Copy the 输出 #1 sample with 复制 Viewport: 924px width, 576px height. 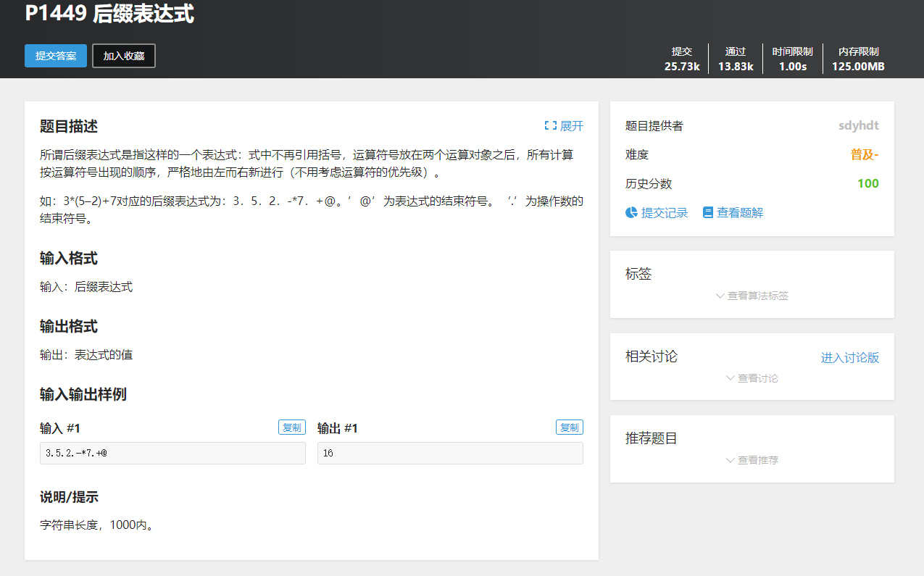570,427
